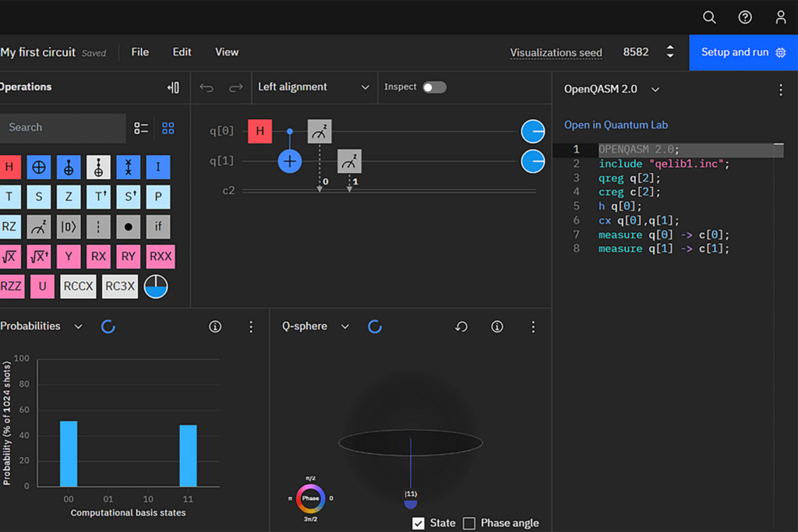
Task: Select the RCCX gate
Action: point(79,287)
